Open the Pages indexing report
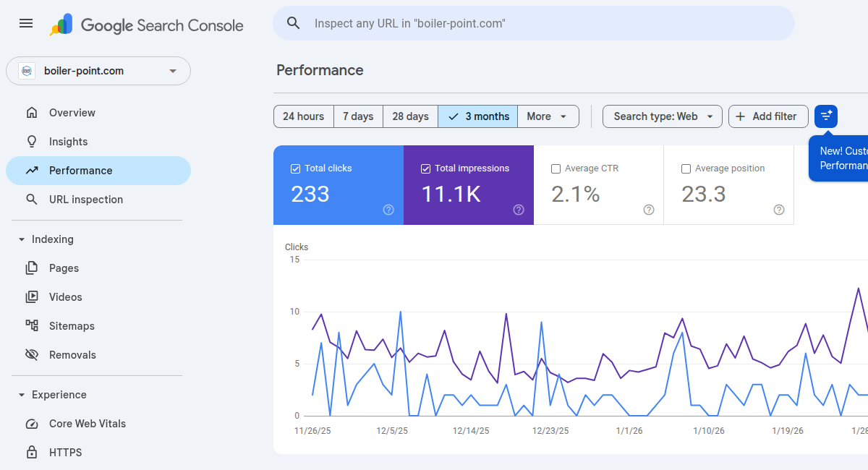 click(x=62, y=268)
